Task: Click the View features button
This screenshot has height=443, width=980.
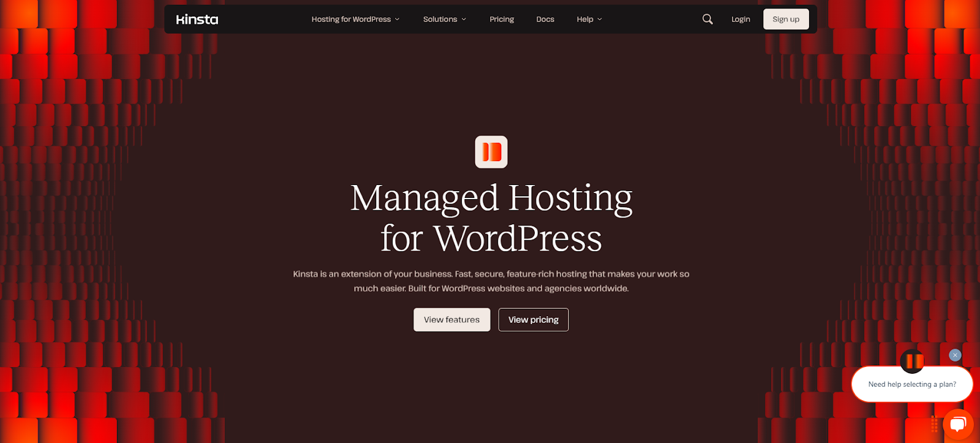Action: [452, 320]
